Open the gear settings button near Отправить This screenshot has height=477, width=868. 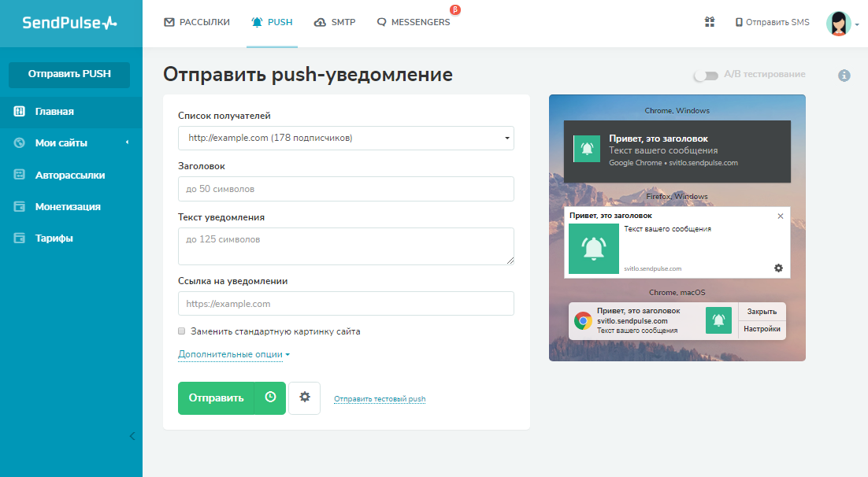click(305, 397)
